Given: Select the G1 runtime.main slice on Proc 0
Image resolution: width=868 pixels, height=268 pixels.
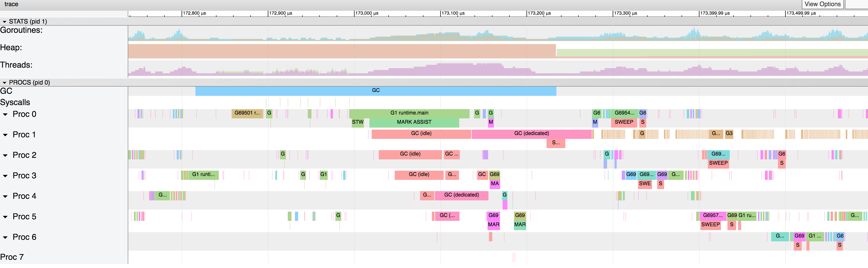Looking at the screenshot, I should pos(409,113).
